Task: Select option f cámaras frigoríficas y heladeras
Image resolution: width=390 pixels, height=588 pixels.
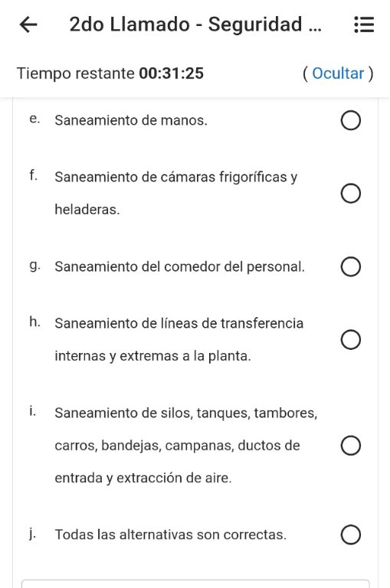Action: point(351,193)
